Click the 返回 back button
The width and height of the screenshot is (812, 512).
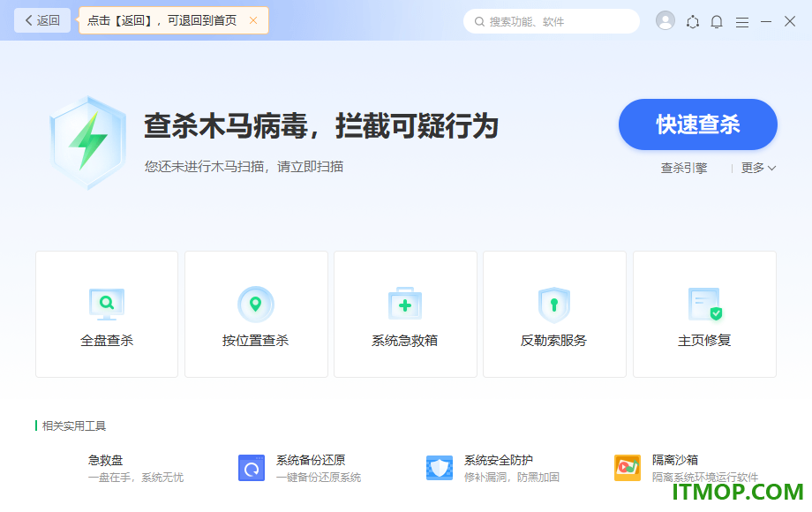[42, 20]
